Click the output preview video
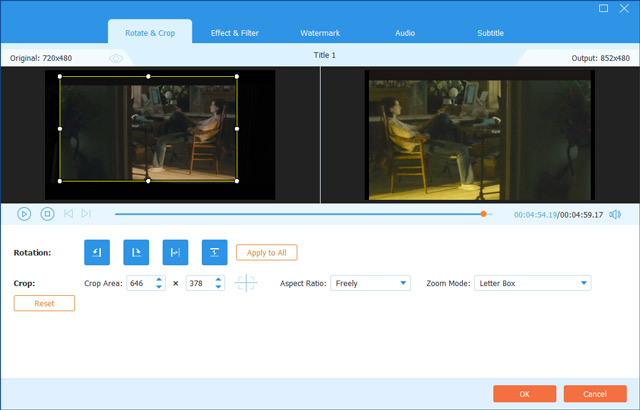640x410 pixels. [x=480, y=135]
